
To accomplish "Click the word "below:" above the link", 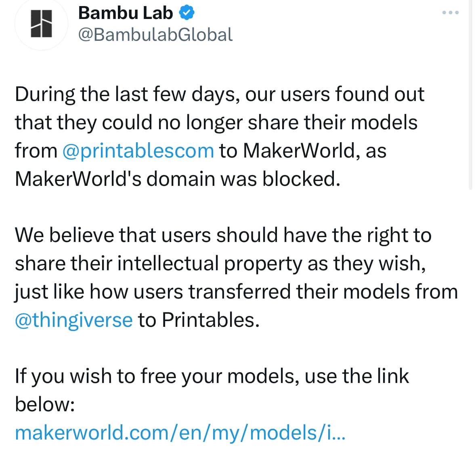I will pos(45,404).
